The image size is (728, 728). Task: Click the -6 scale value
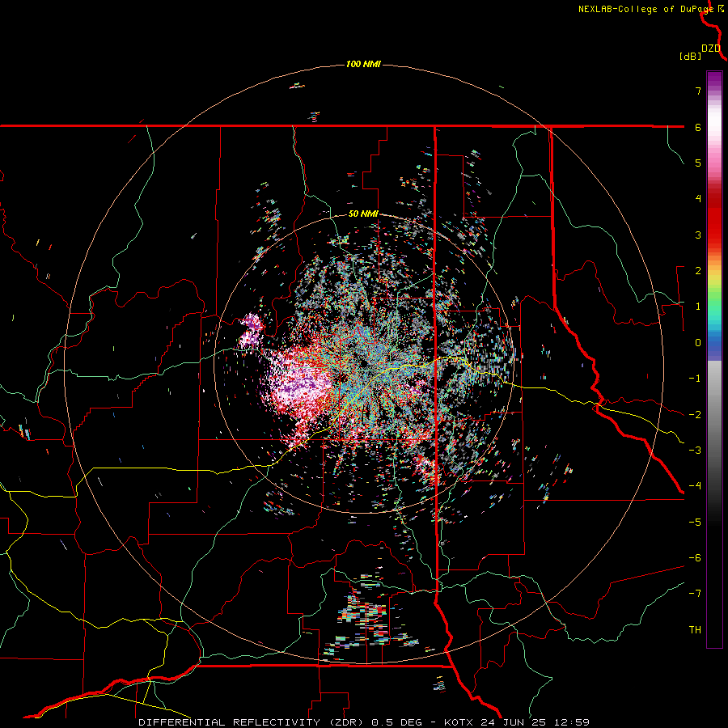pos(695,558)
